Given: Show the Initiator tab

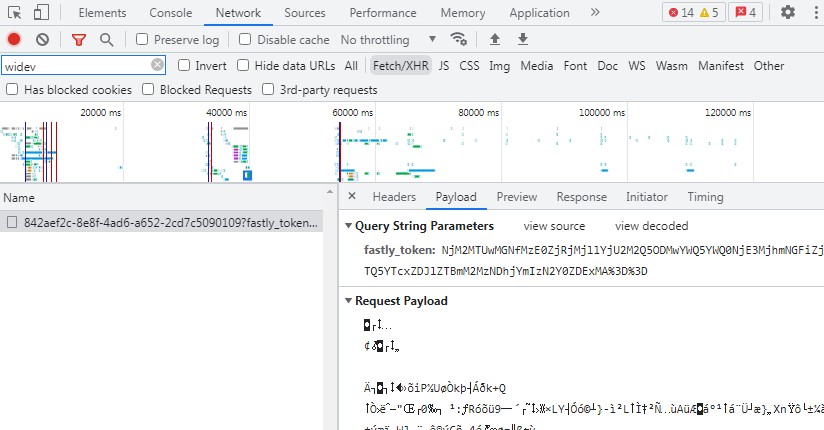Looking at the screenshot, I should 647,197.
